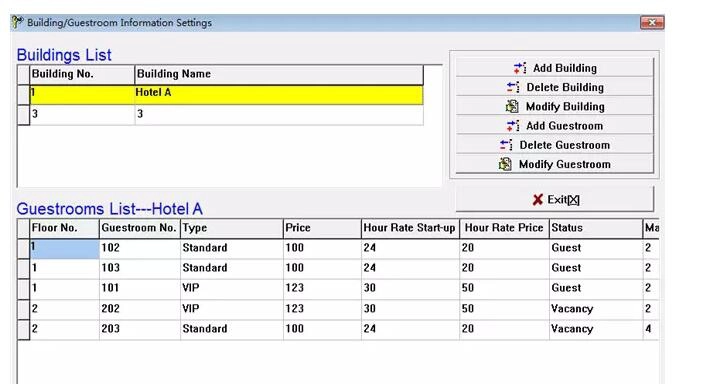Click the Building Name column header
Image resolution: width=702 pixels, height=384 pixels.
[x=278, y=74]
